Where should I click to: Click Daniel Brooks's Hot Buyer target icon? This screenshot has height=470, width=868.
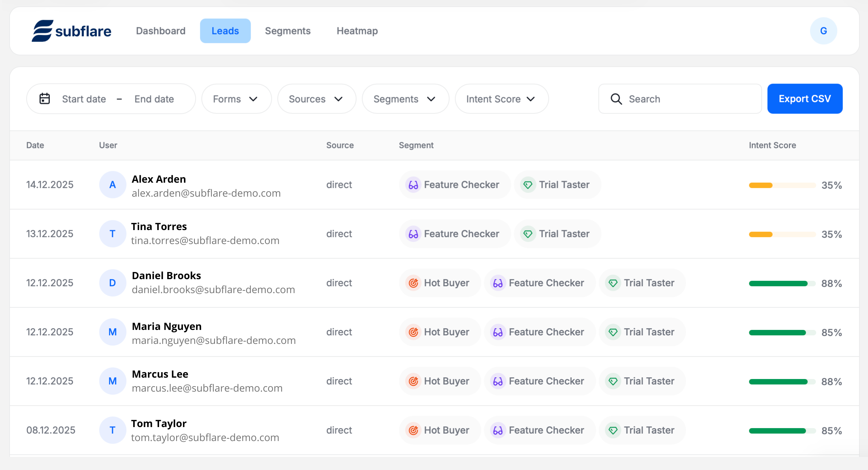(x=413, y=283)
